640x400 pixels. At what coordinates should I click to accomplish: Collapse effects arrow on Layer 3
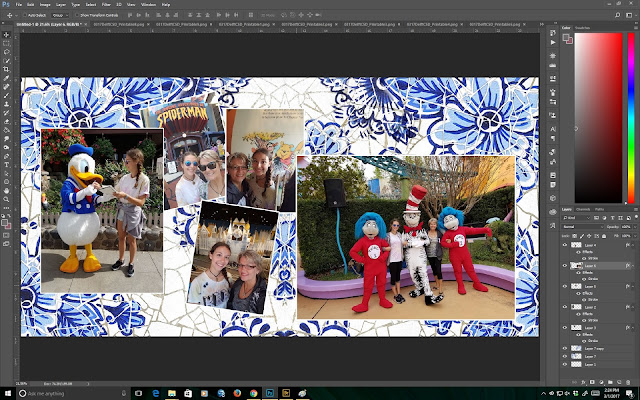[x=633, y=327]
